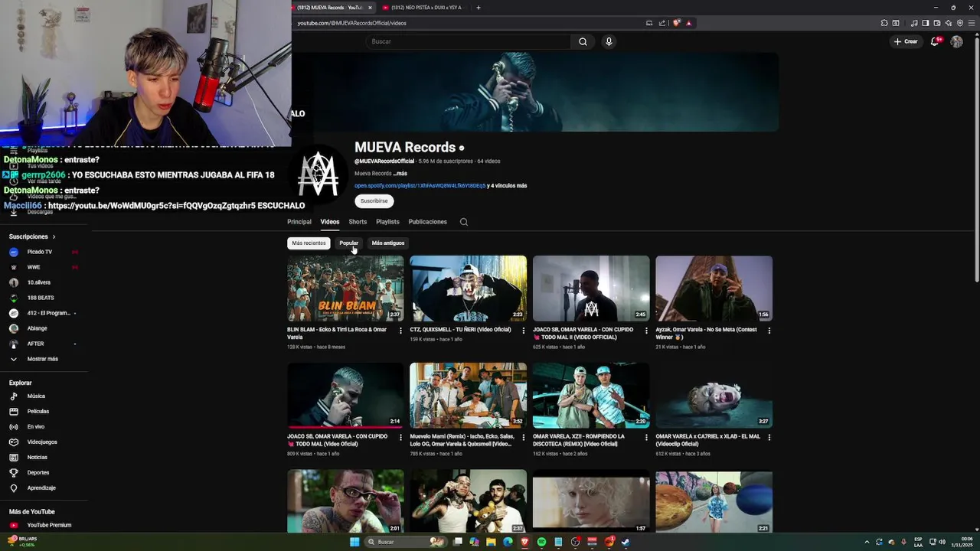Open Windows Start menu

pyautogui.click(x=354, y=542)
